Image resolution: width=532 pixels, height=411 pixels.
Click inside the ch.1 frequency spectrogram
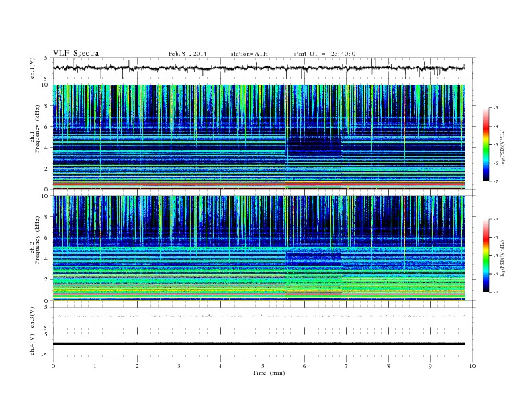tap(259, 137)
